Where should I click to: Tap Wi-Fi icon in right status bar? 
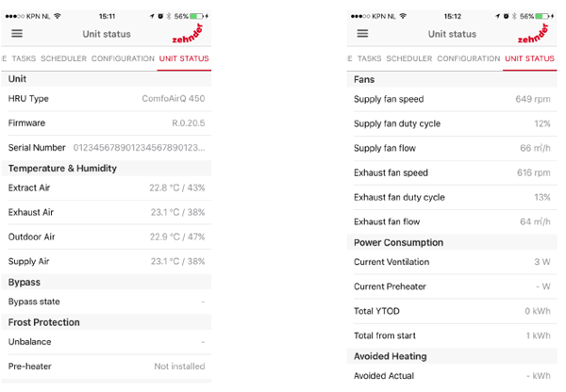point(403,16)
